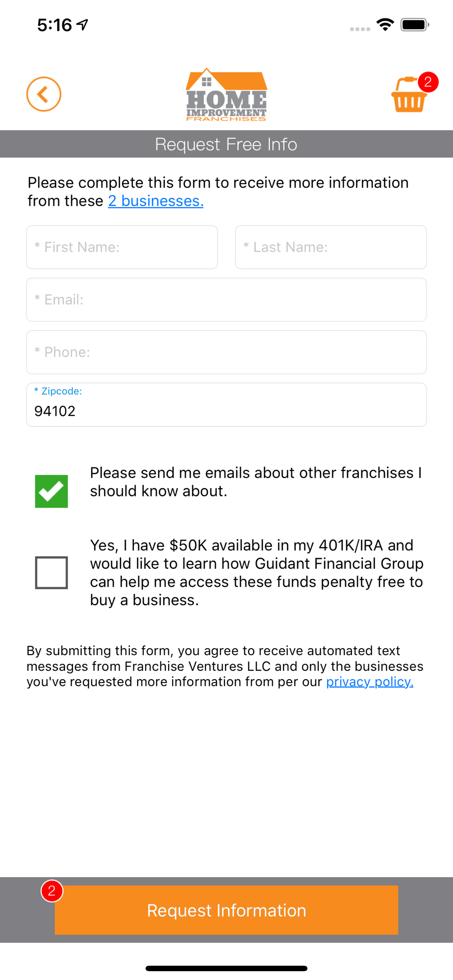Check the Guidant Financial 401K/IRA checkbox
Viewport: 453px width, 980px height.
coord(51,572)
